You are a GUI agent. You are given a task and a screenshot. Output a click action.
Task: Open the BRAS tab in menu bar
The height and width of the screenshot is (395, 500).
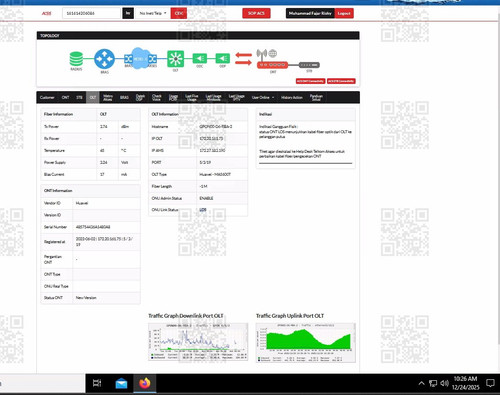(x=124, y=97)
